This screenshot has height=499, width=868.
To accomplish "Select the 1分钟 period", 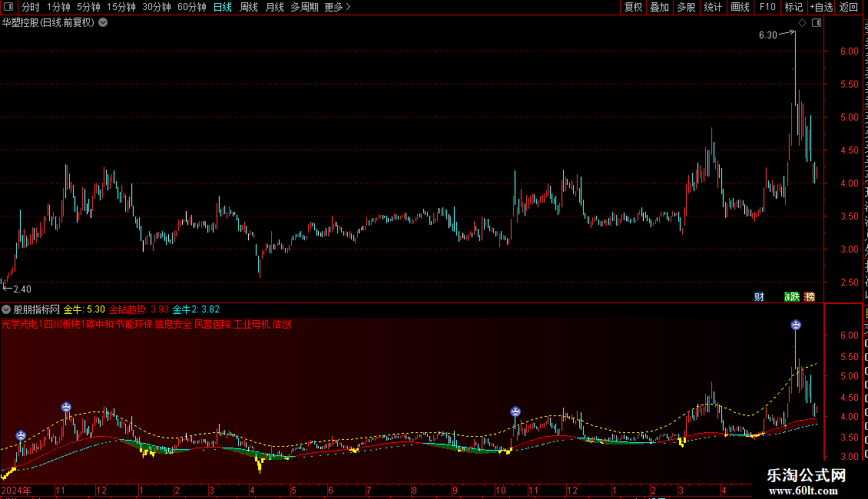I will point(58,7).
